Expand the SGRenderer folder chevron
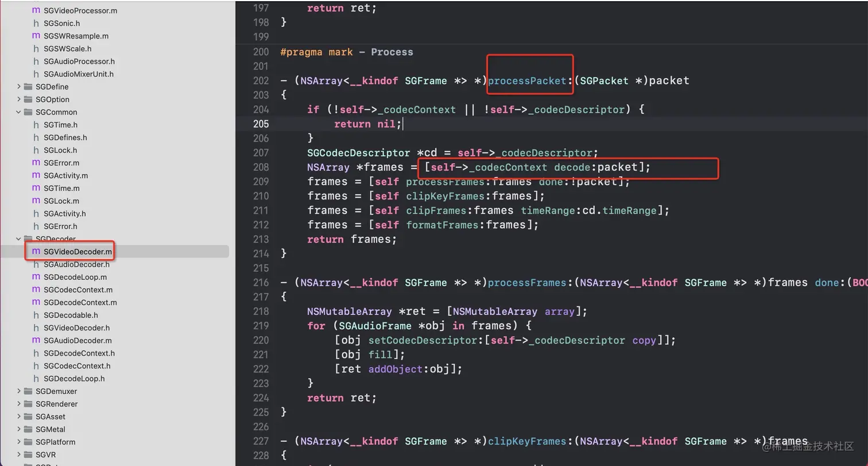The height and width of the screenshot is (466, 868). 19,403
